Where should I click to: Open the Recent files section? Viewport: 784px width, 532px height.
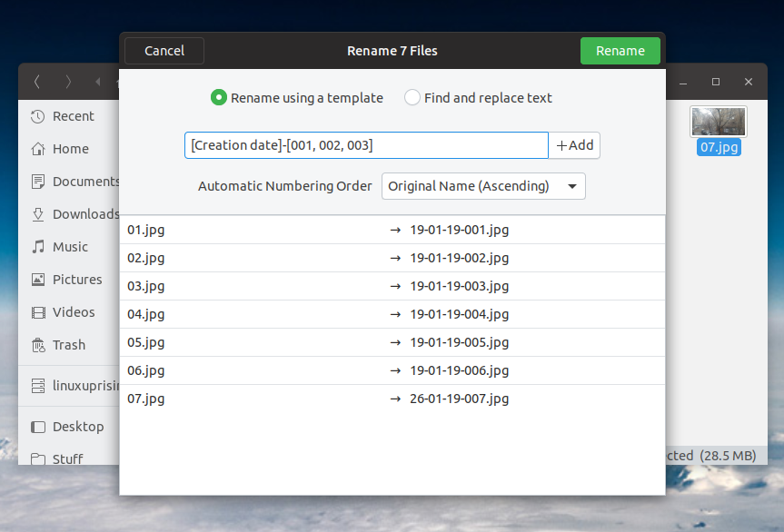coord(68,116)
